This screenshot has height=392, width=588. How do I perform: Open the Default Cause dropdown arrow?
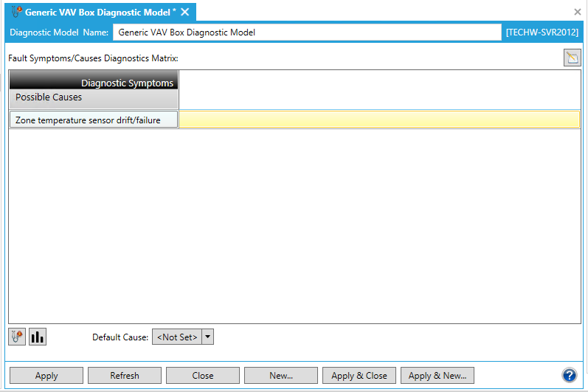click(207, 337)
